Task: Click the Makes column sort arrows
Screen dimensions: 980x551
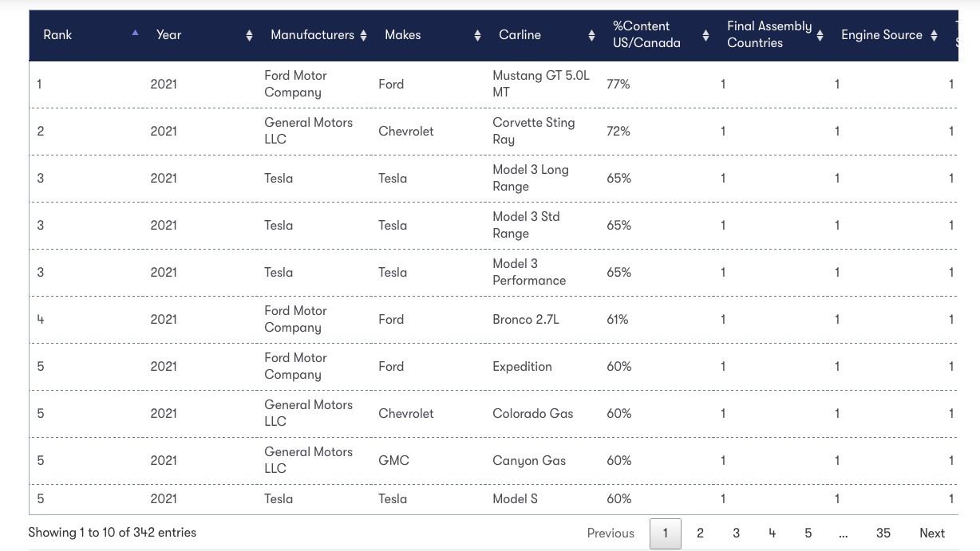Action: pos(477,35)
